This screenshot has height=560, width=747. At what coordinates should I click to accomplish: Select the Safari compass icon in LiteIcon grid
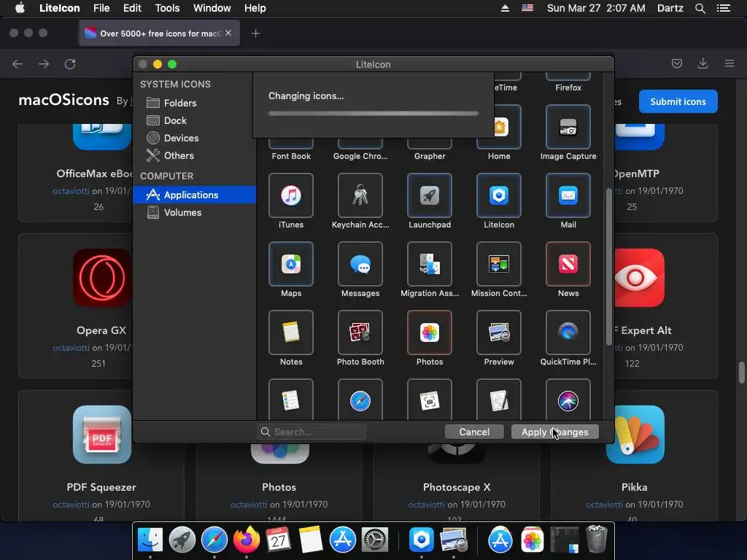(x=360, y=400)
